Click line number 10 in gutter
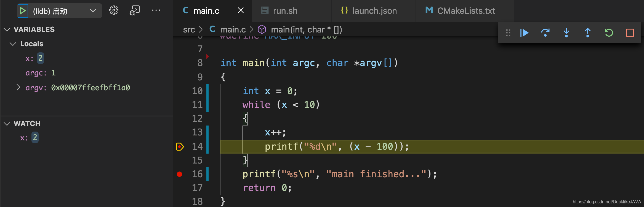Viewport: 644px width, 207px height. [197, 91]
